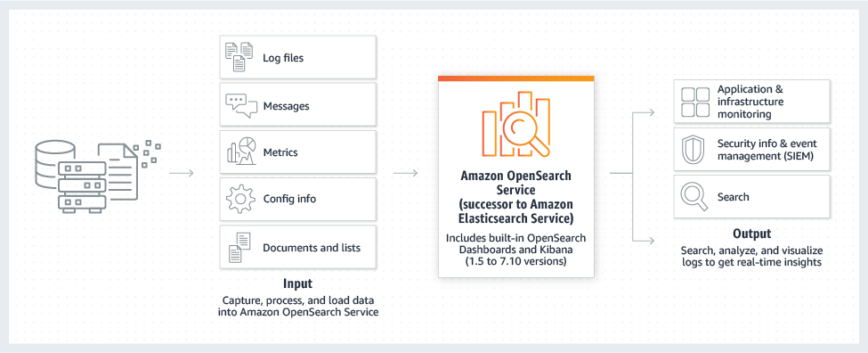868x353 pixels.
Task: Click the Config info gear icon
Action: (240, 199)
